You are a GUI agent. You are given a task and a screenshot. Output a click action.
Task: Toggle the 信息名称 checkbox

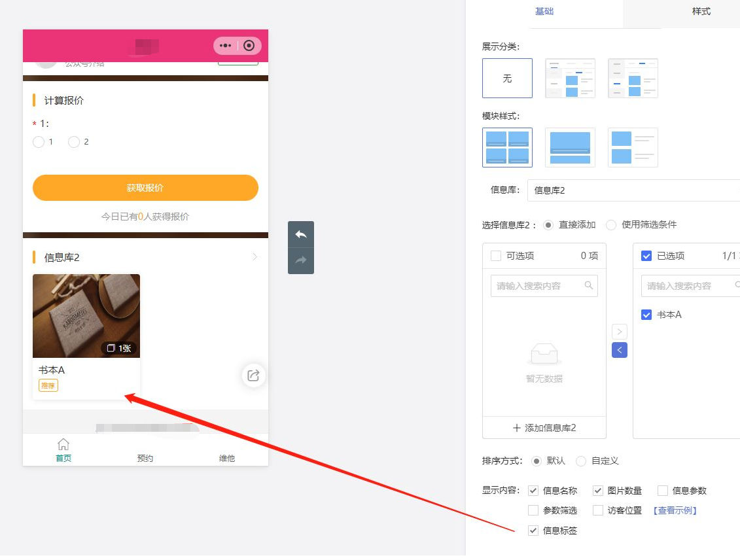coord(533,491)
